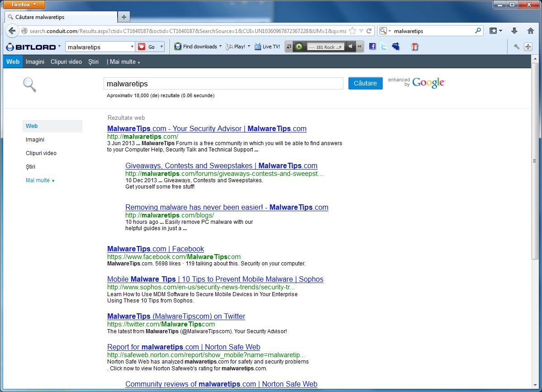Expand the Play! dropdown arrow
Screen dimensions: 542x392
click(x=249, y=46)
